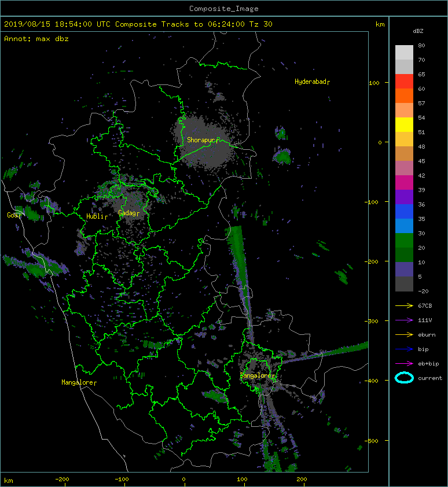This screenshot has width=448, height=487.
Task: Click the 0 tick on the bottom km axis
Action: click(183, 479)
